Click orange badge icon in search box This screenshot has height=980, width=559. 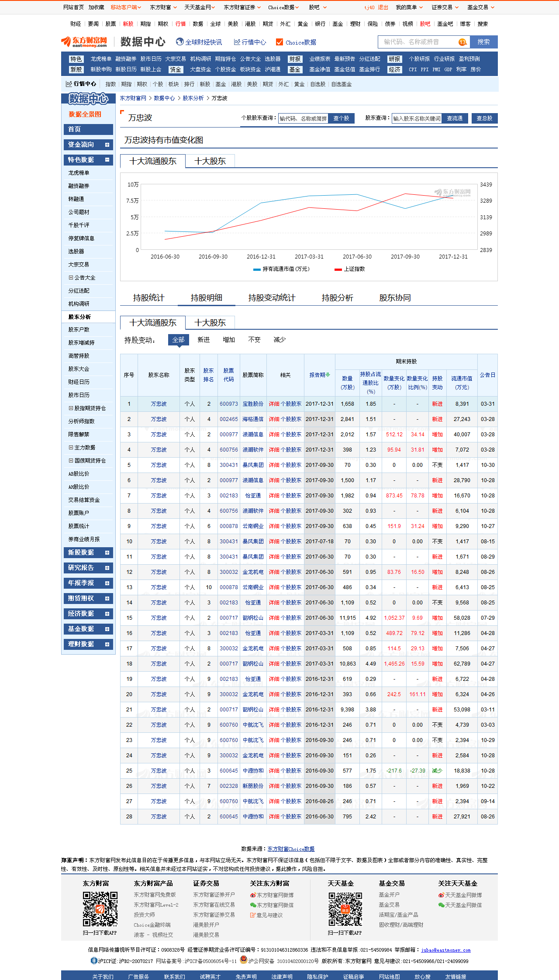462,42
